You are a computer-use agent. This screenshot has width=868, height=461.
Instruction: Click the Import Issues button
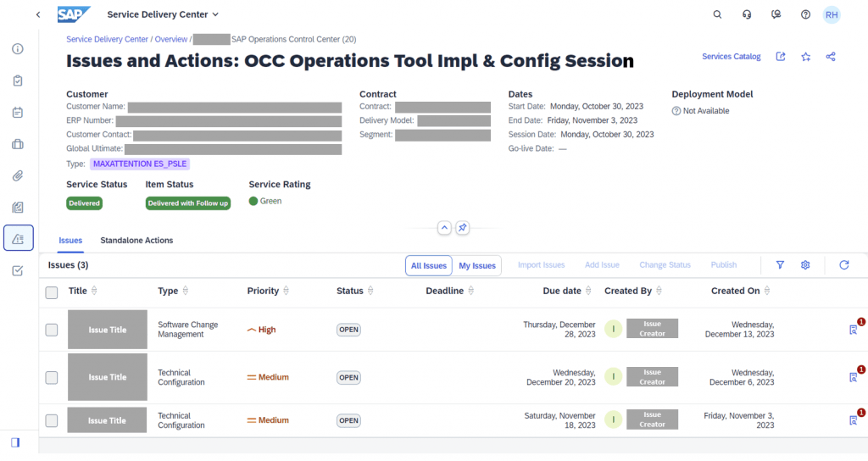click(542, 265)
